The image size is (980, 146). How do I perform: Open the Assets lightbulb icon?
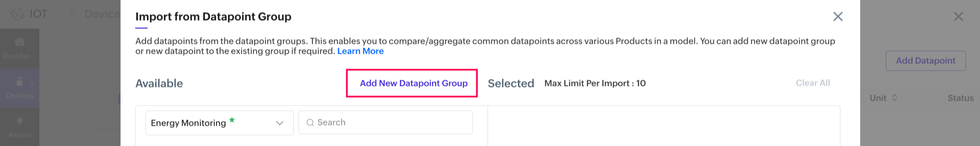pos(20,121)
